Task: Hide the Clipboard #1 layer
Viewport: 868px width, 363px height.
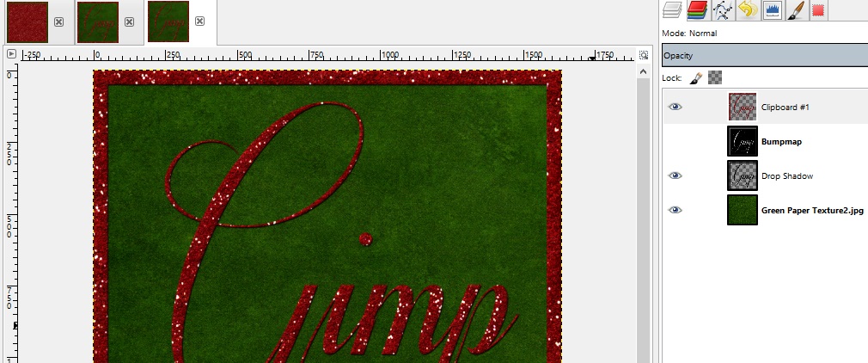Action: click(x=675, y=107)
